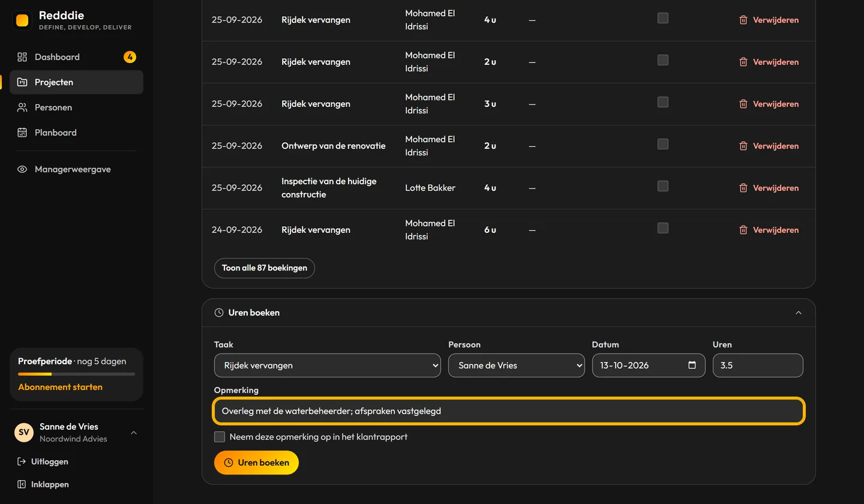
Task: Tick checkbox for Rijdek vervangen 4 u booking
Action: click(663, 18)
